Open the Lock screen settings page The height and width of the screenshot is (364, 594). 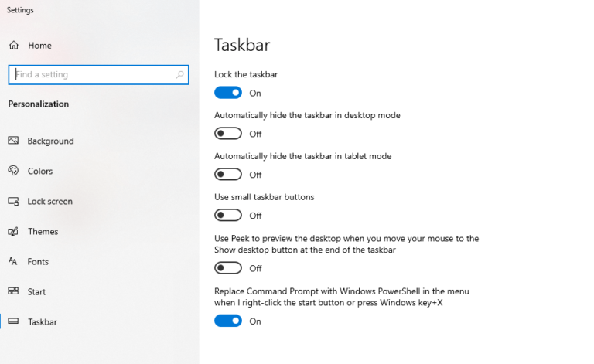point(50,201)
